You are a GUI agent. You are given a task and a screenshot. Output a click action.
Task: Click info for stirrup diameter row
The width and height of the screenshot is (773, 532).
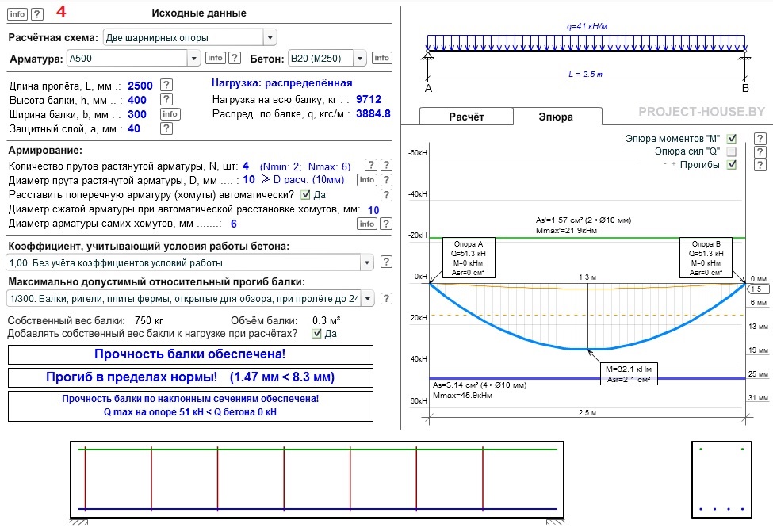[x=367, y=224]
